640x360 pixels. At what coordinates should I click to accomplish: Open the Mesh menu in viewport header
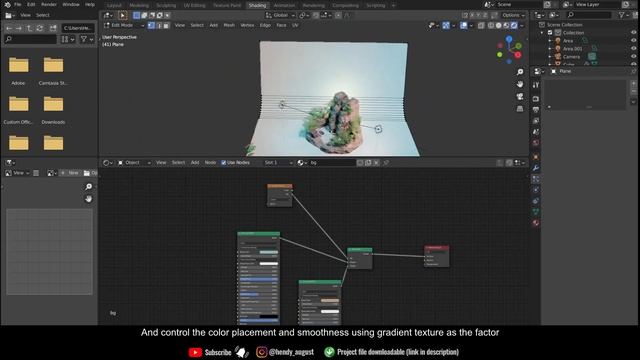point(229,25)
